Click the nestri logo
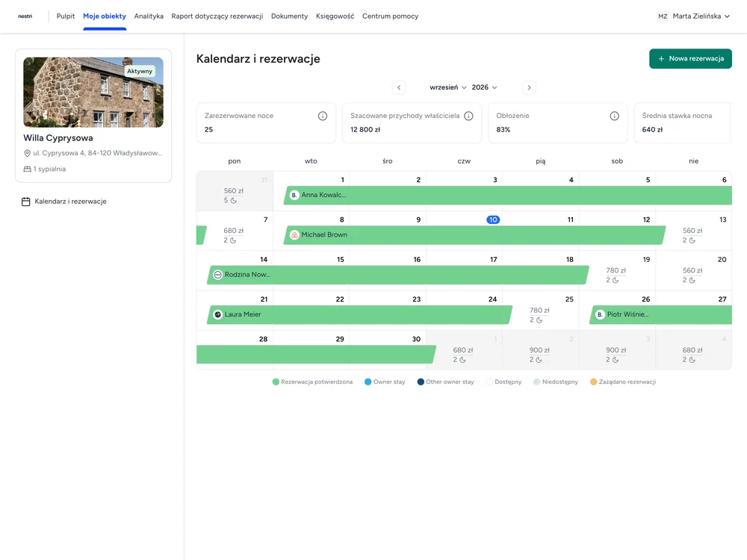The width and height of the screenshot is (747, 560). tap(25, 16)
